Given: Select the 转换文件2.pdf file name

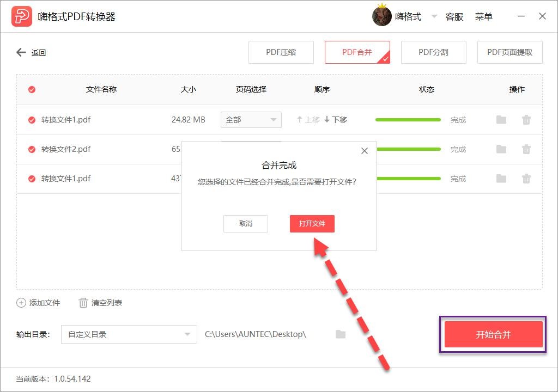Looking at the screenshot, I should pyautogui.click(x=66, y=149).
